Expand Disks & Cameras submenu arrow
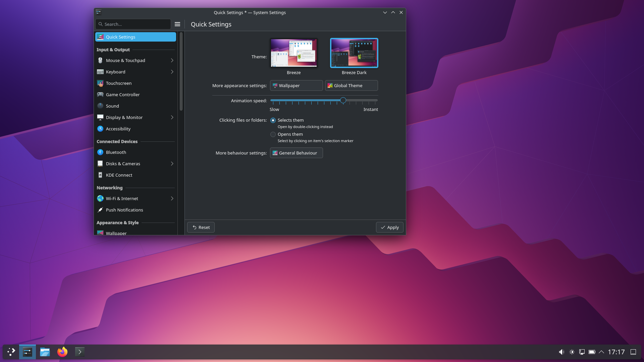The height and width of the screenshot is (362, 644). pos(172,164)
